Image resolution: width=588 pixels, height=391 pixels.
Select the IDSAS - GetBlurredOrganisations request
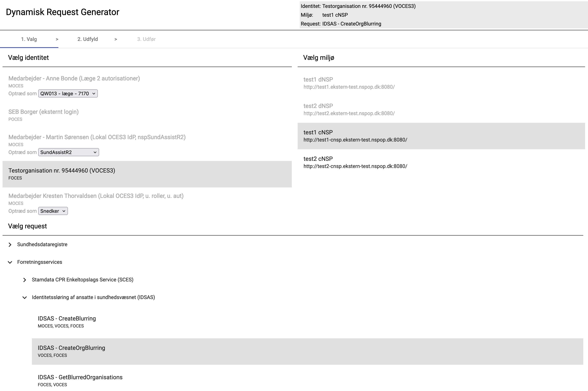tap(80, 377)
